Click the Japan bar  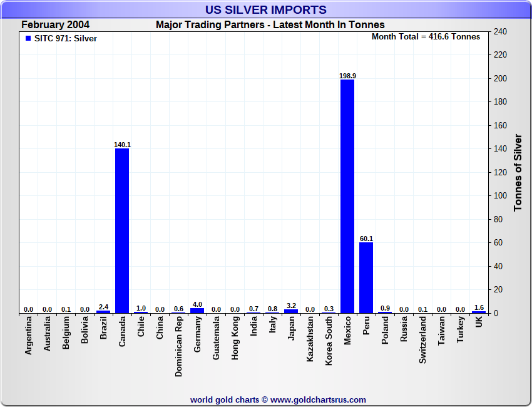pyautogui.click(x=291, y=311)
